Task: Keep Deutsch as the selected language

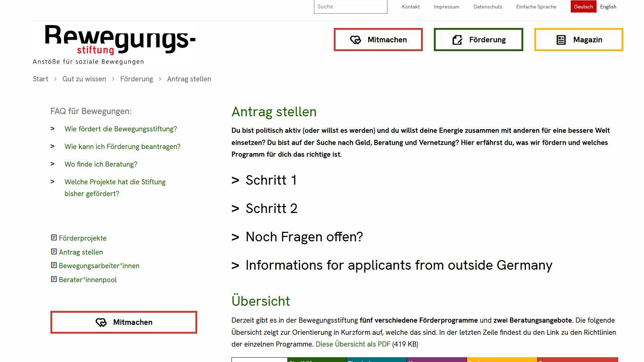Action: coord(583,6)
